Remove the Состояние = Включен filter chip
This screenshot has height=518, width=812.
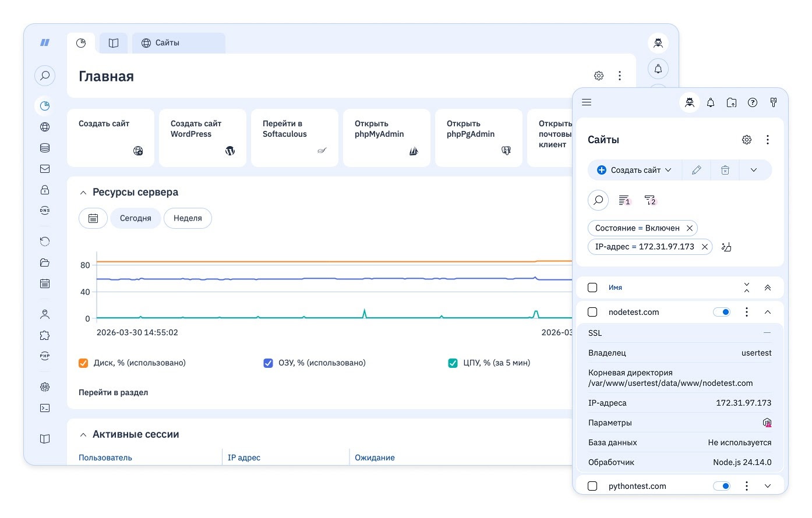coord(690,228)
